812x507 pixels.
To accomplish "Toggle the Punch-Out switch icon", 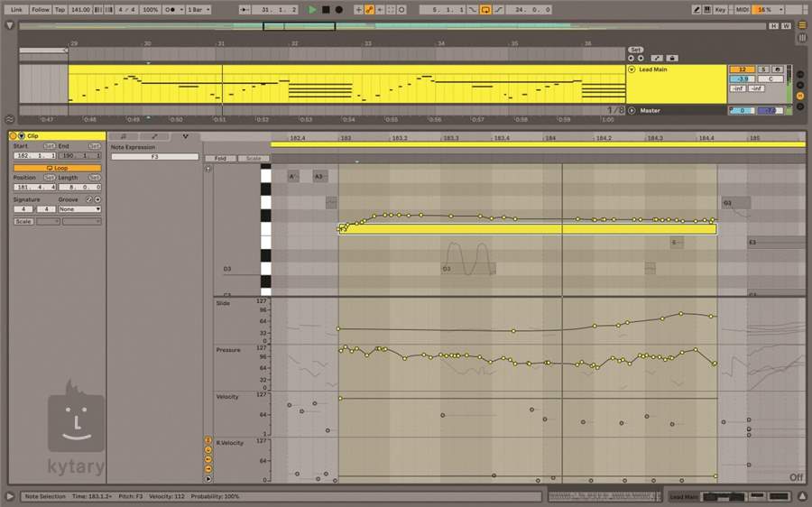I will coord(498,9).
